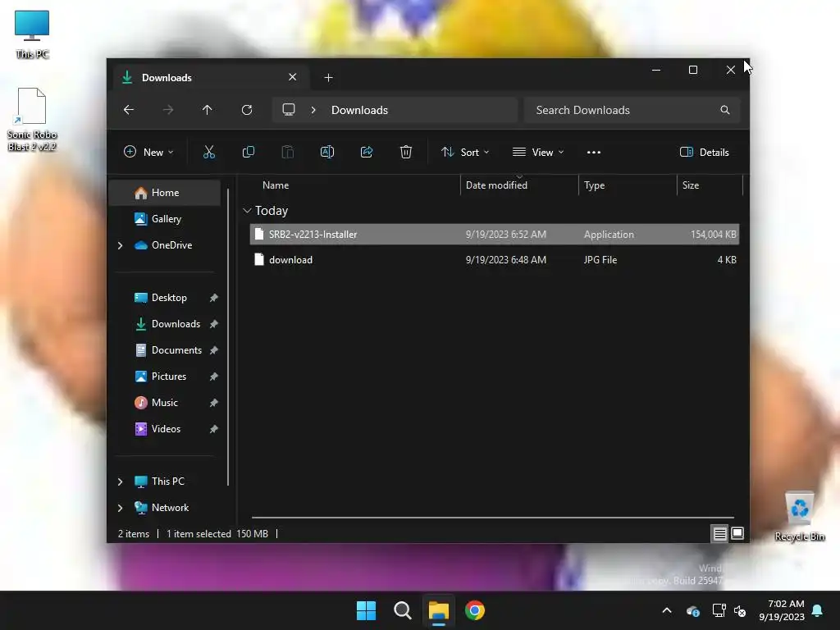840x630 pixels.
Task: Open the View dropdown
Action: click(x=538, y=152)
